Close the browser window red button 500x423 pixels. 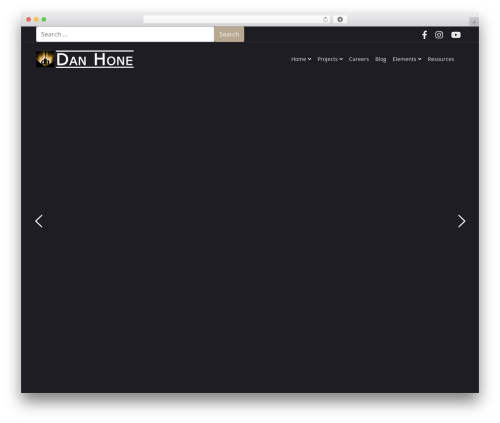(29, 19)
